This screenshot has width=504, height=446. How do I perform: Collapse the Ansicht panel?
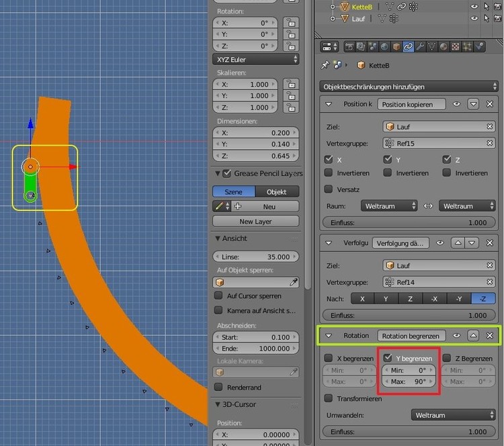point(218,238)
